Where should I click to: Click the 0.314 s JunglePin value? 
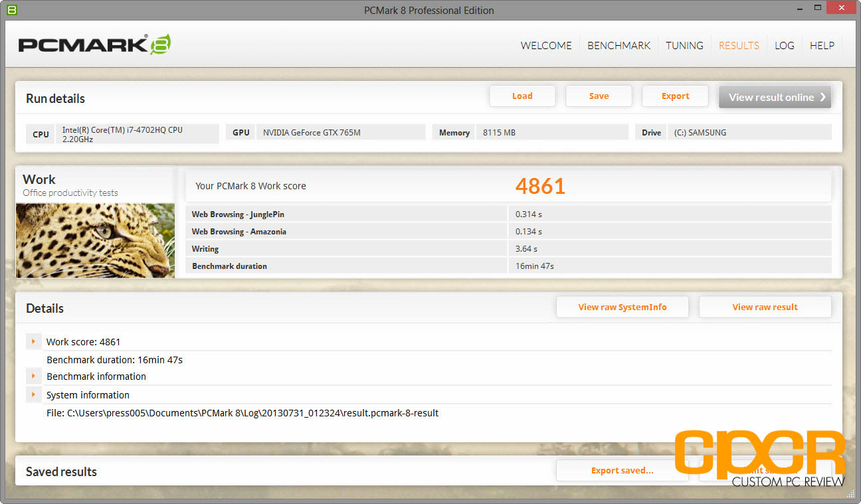tap(529, 214)
